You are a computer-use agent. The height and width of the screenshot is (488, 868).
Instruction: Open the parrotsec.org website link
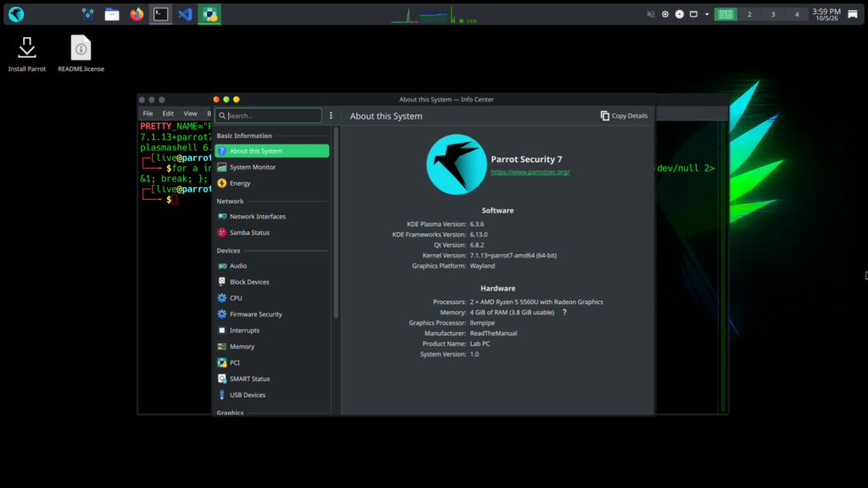pyautogui.click(x=530, y=172)
